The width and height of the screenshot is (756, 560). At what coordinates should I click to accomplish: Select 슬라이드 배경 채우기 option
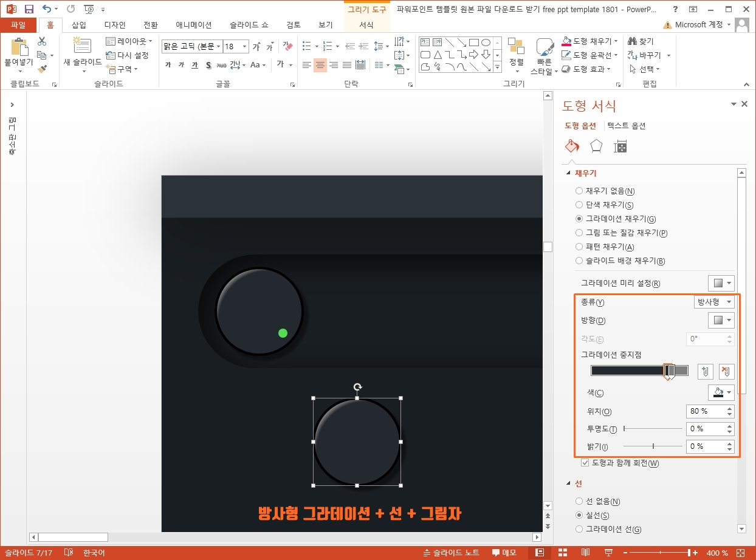click(620, 261)
